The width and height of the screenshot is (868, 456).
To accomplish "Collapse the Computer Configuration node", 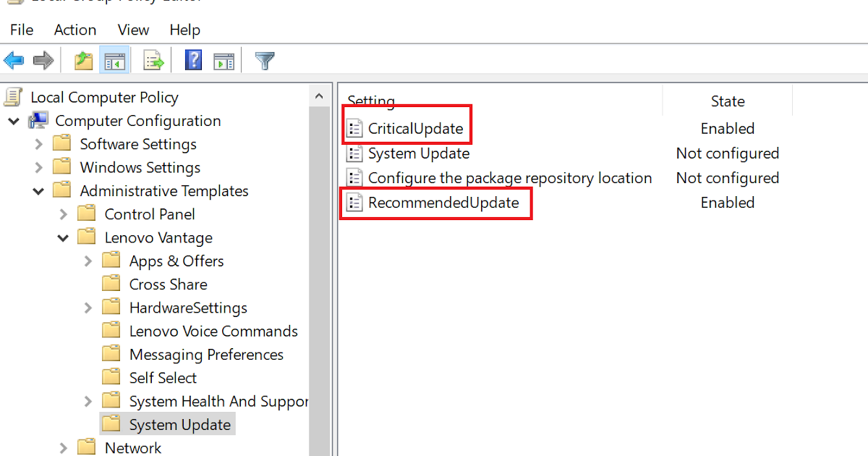I will 14,121.
